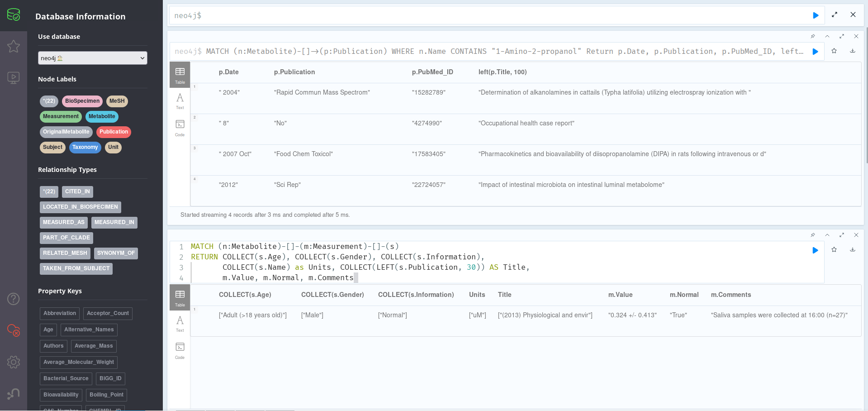Select the Metabolite node label
Screen dimensions: 868x411
(x=102, y=117)
